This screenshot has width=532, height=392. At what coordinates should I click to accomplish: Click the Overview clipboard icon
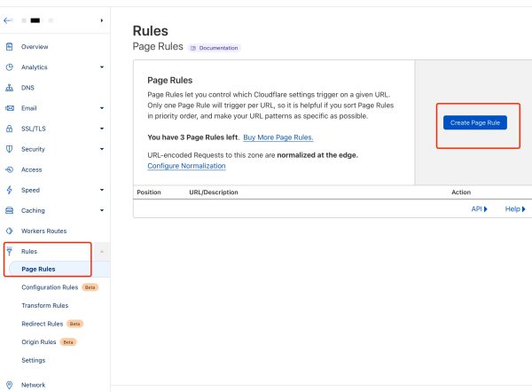tap(9, 46)
